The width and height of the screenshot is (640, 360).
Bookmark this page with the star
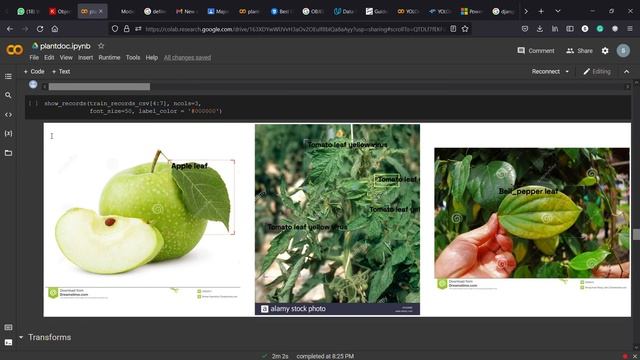465,29
